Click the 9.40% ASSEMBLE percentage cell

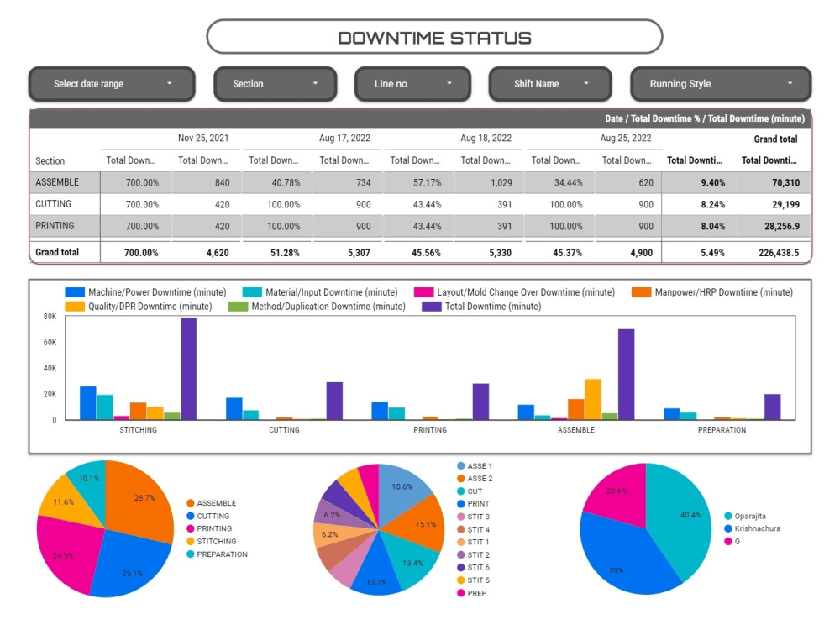tap(713, 182)
